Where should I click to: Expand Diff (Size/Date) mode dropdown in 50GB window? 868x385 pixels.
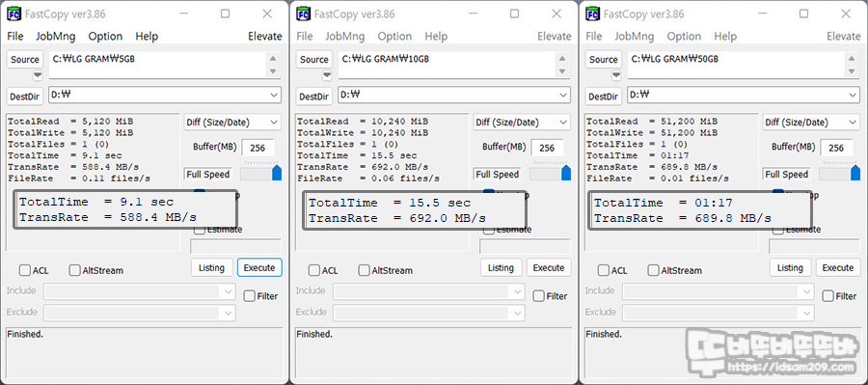[811, 123]
